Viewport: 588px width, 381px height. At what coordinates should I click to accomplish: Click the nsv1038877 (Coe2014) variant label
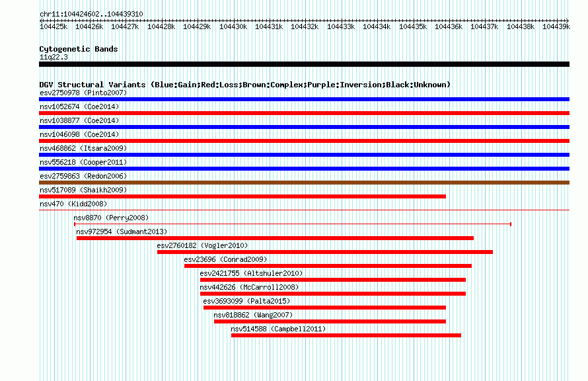(x=79, y=120)
